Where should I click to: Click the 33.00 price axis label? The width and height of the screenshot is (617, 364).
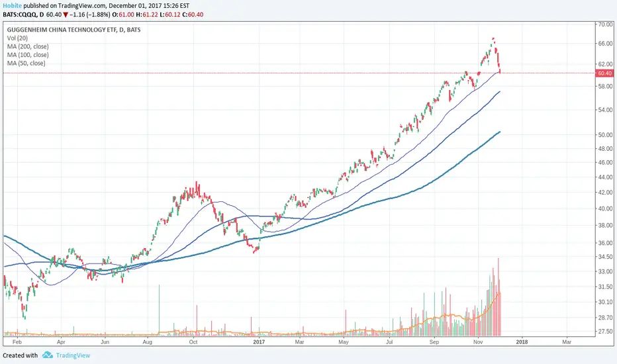[x=605, y=271]
